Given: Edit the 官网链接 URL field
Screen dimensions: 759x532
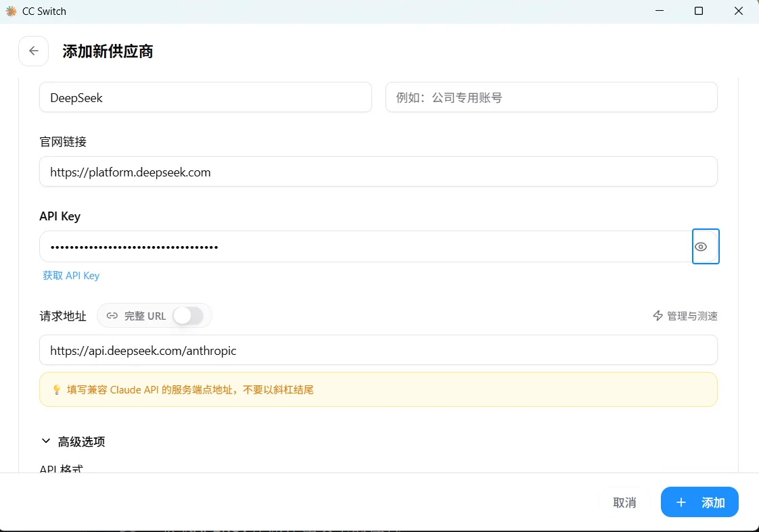Looking at the screenshot, I should [378, 172].
